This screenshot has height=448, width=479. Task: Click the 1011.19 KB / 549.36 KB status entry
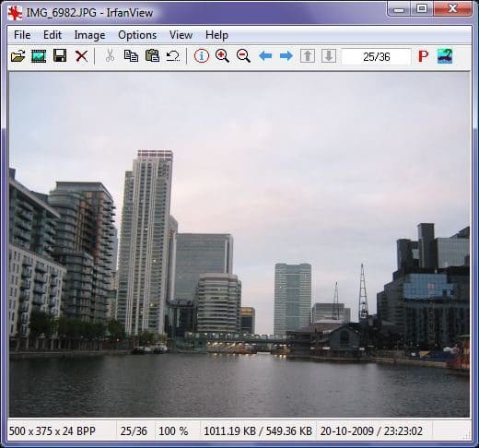click(258, 430)
